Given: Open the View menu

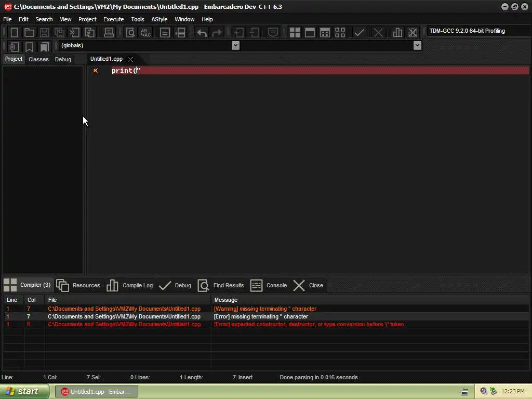Looking at the screenshot, I should (65, 19).
